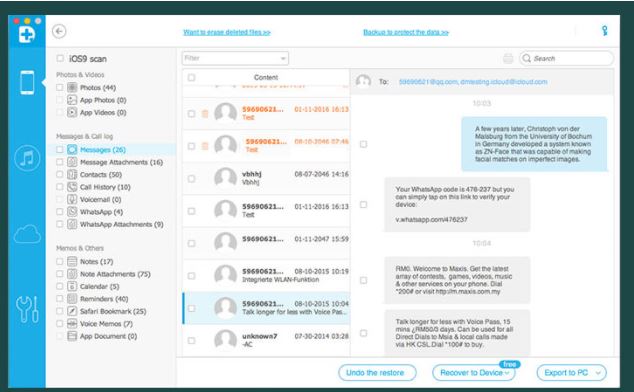Click the App Videos icon

coord(72,112)
